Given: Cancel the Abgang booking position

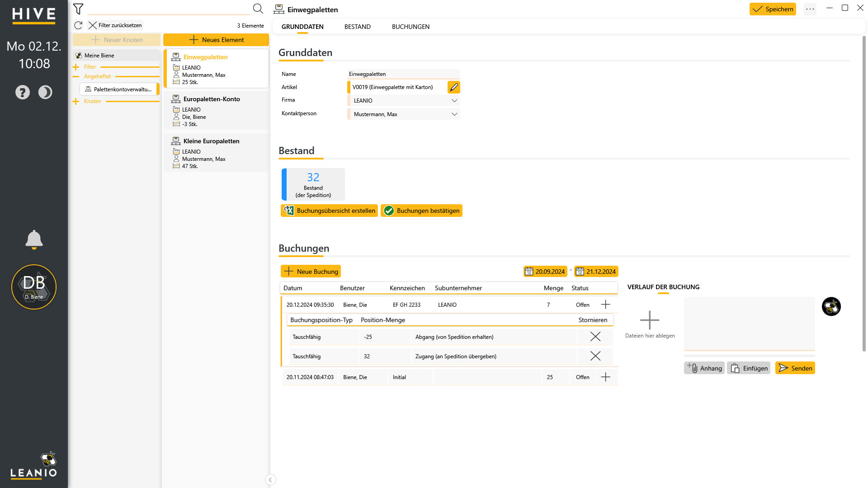Looking at the screenshot, I should (x=595, y=337).
